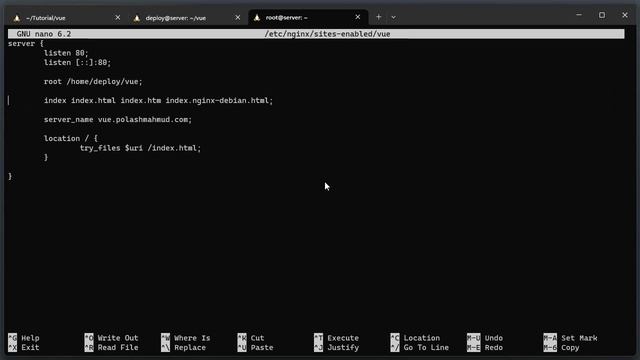Click the Linux penguin icon on root@server tab
640x360 pixels.
pyautogui.click(x=257, y=18)
